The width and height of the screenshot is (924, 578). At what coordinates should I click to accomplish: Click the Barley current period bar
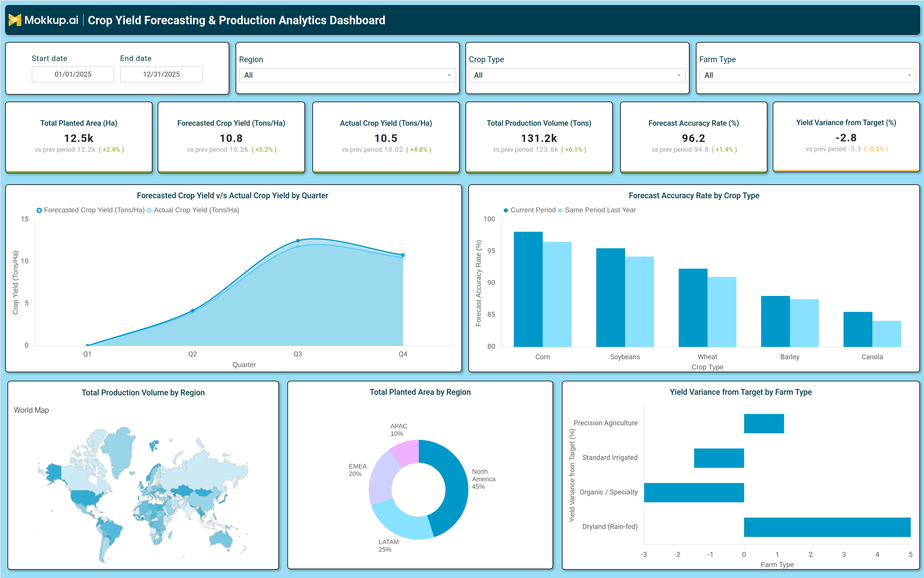click(776, 321)
